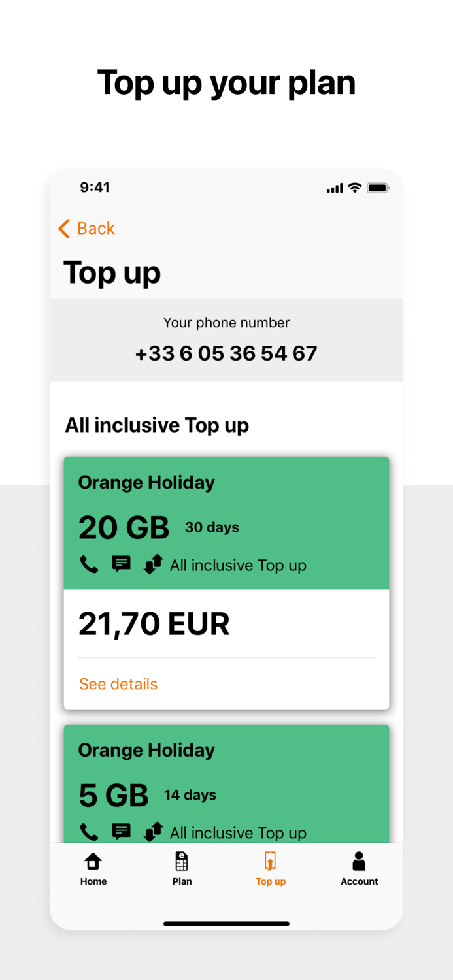Select the Plan eSIM icon
453x980 pixels.
pyautogui.click(x=182, y=861)
